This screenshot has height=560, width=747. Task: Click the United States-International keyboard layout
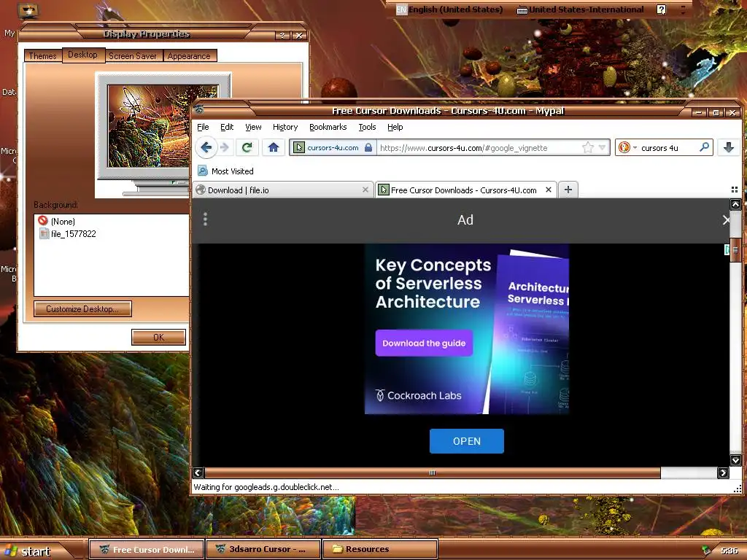[581, 9]
